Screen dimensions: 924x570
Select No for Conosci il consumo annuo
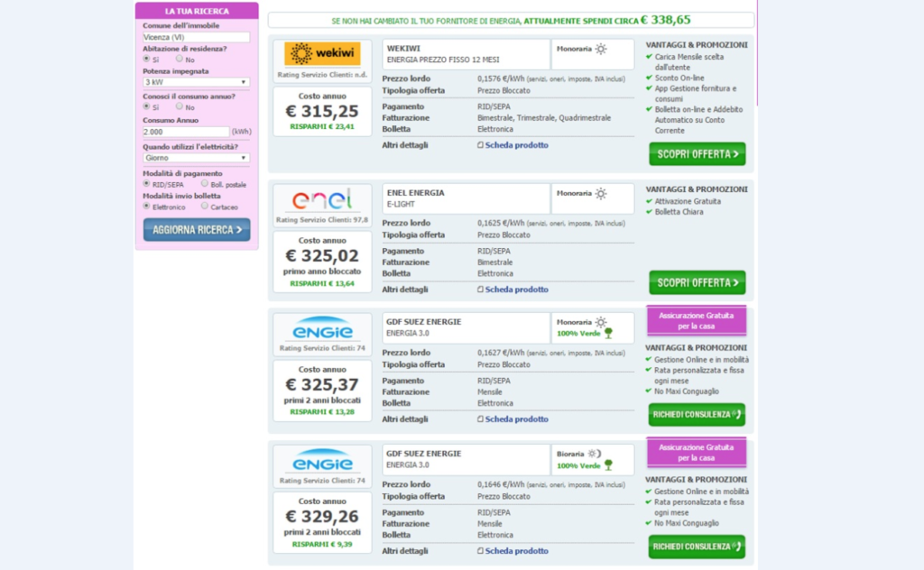click(180, 106)
